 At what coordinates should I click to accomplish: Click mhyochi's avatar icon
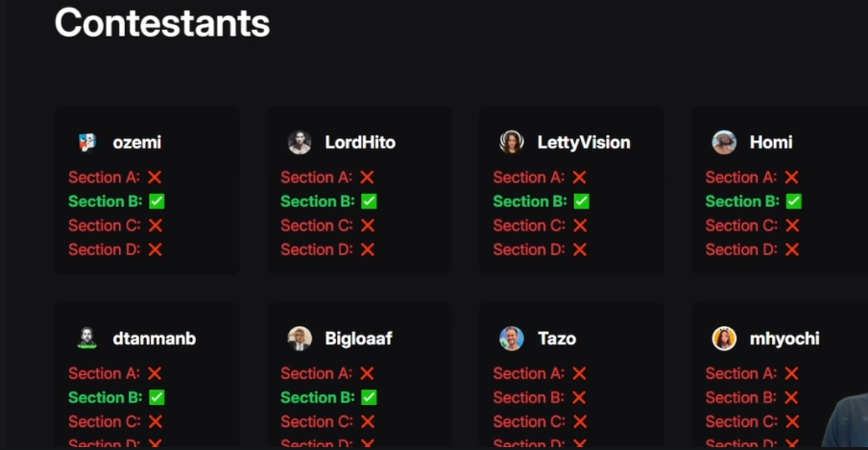pyautogui.click(x=724, y=338)
